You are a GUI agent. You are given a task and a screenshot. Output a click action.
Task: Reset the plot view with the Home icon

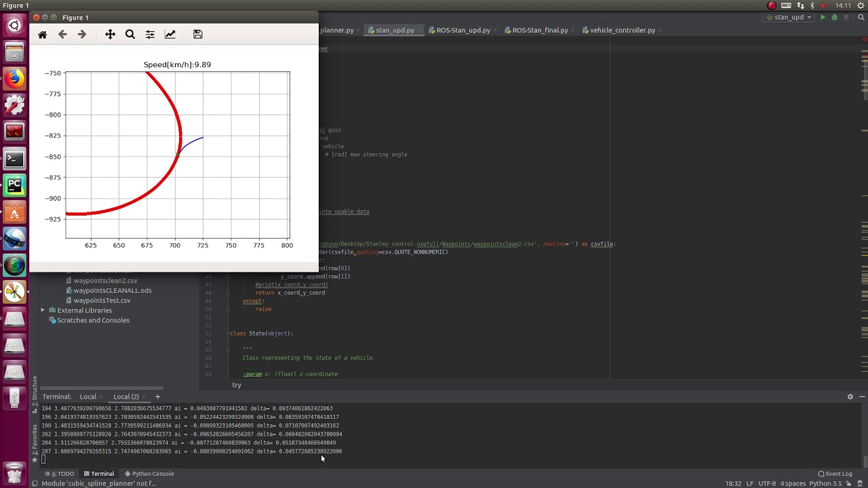(x=42, y=35)
